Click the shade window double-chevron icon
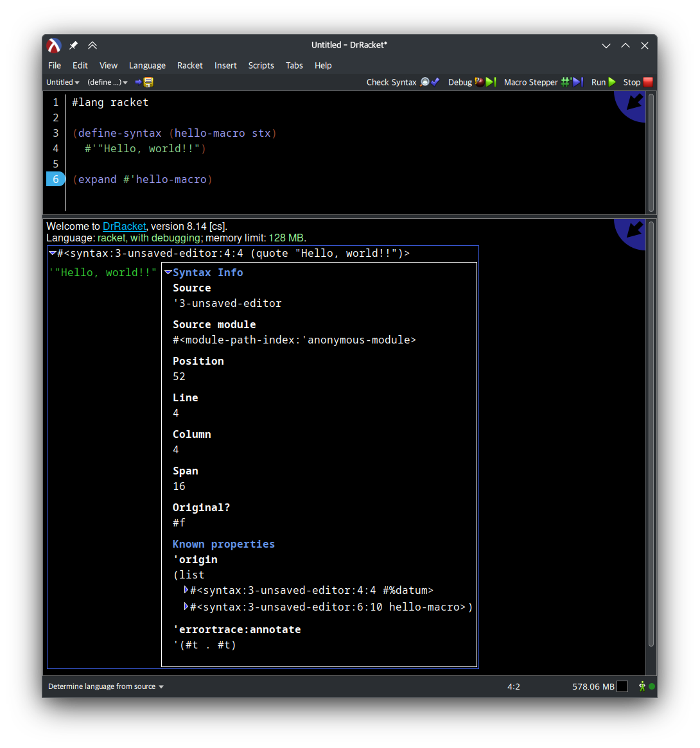Image resolution: width=700 pixels, height=748 pixels. click(x=92, y=46)
